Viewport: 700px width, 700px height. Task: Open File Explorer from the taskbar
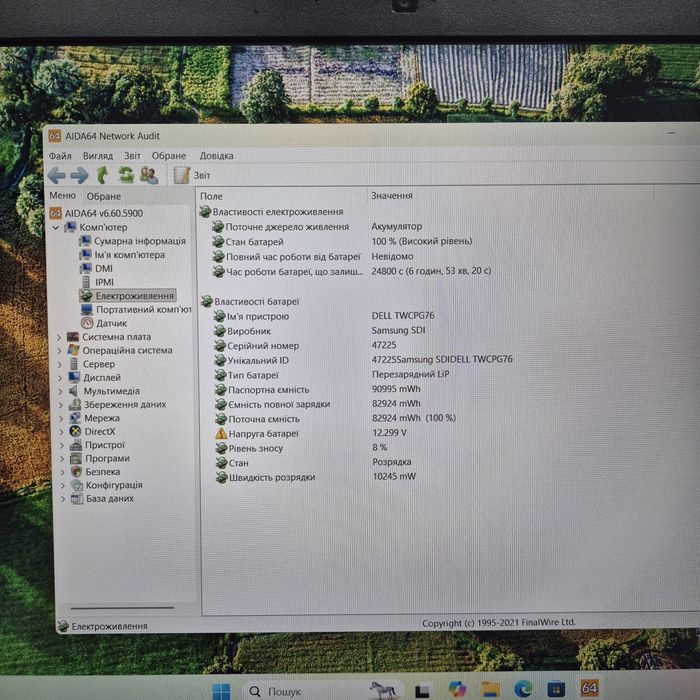coord(490,689)
